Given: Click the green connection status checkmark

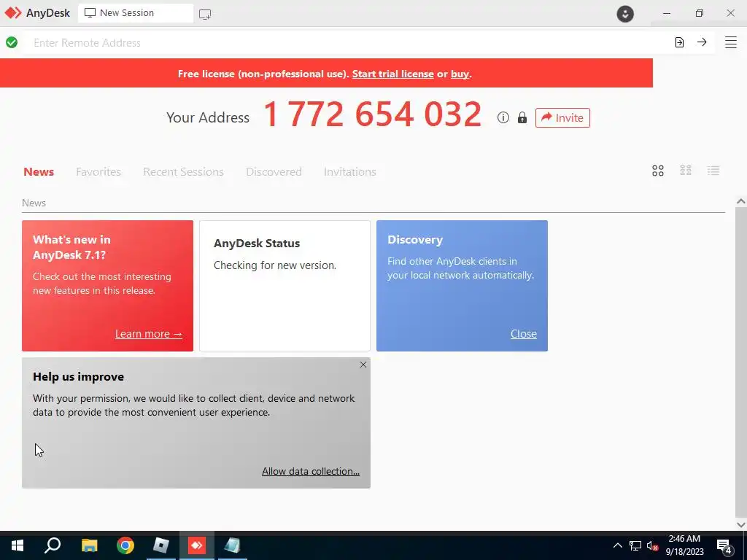Looking at the screenshot, I should (x=12, y=42).
